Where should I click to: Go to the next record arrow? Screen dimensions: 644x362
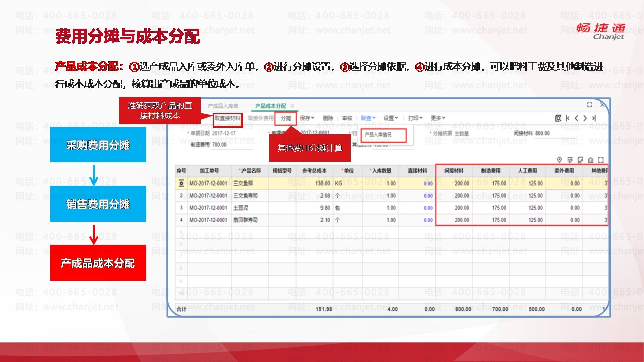[x=585, y=118]
